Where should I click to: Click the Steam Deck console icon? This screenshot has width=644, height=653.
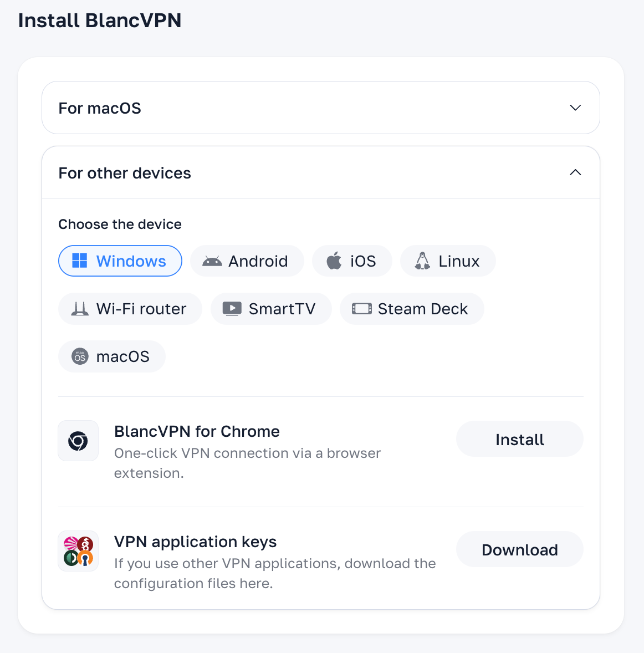[x=361, y=309]
